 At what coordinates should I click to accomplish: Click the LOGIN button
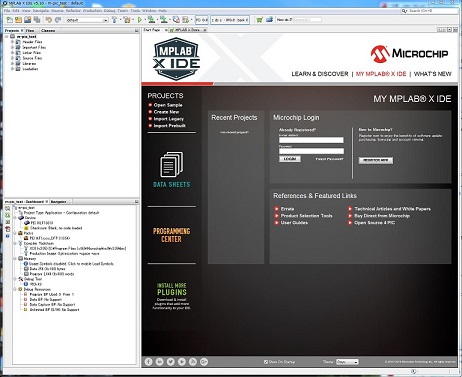290,159
